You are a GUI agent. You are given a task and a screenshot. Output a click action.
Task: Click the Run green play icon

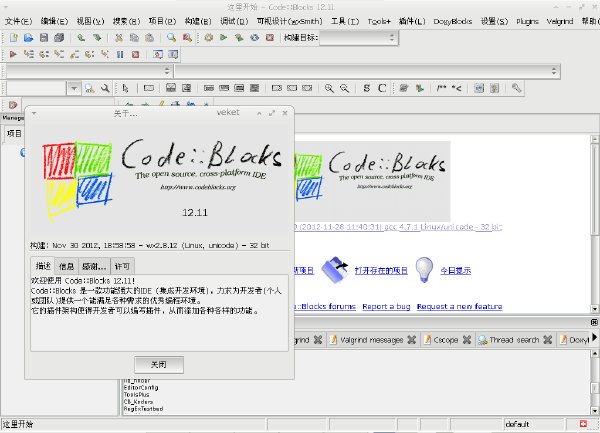click(x=224, y=37)
